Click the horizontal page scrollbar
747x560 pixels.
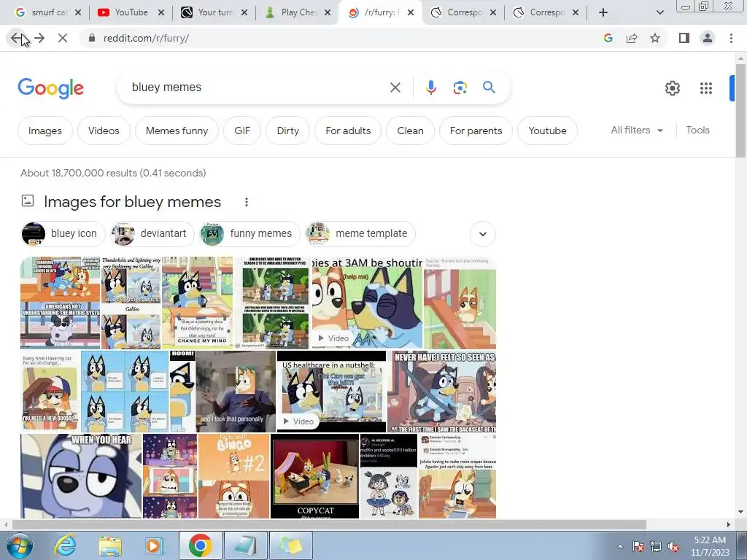[329, 524]
